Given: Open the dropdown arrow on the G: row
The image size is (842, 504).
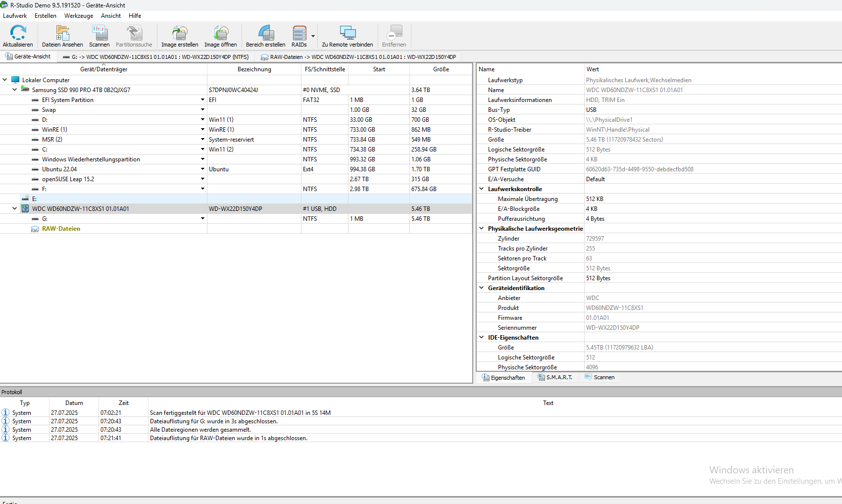Looking at the screenshot, I should pyautogui.click(x=202, y=218).
